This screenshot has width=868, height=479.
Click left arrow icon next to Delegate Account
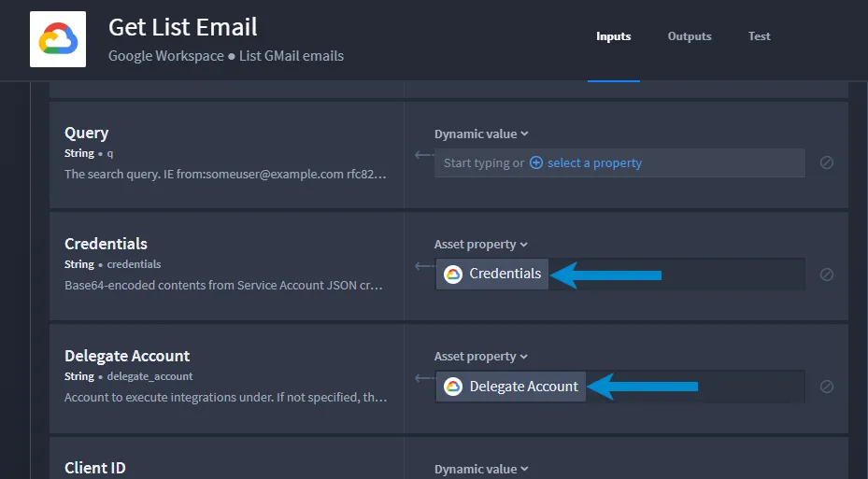(424, 378)
